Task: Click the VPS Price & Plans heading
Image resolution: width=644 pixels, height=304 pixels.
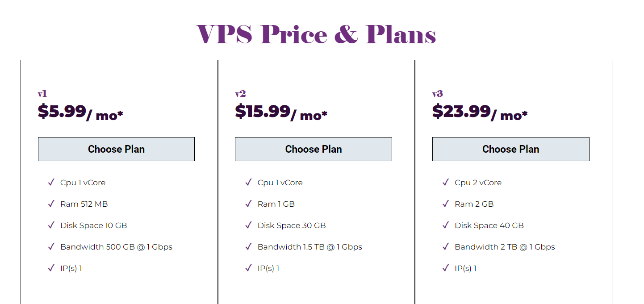Action: tap(316, 34)
